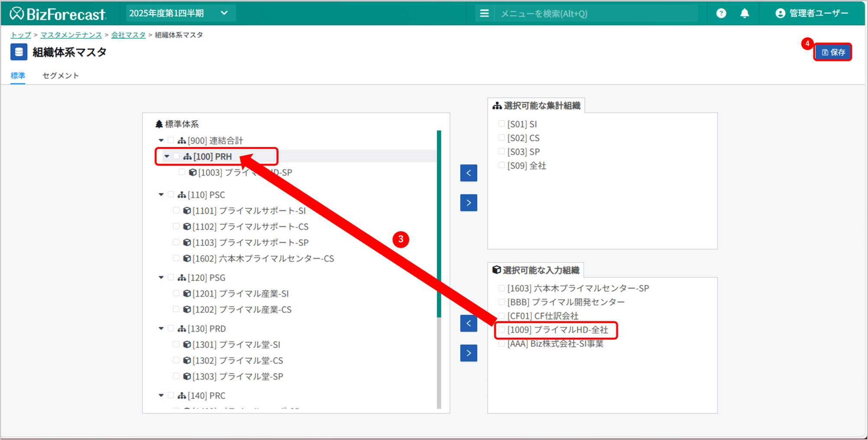Click the hamburger menu icon
The height and width of the screenshot is (440, 868).
point(484,13)
